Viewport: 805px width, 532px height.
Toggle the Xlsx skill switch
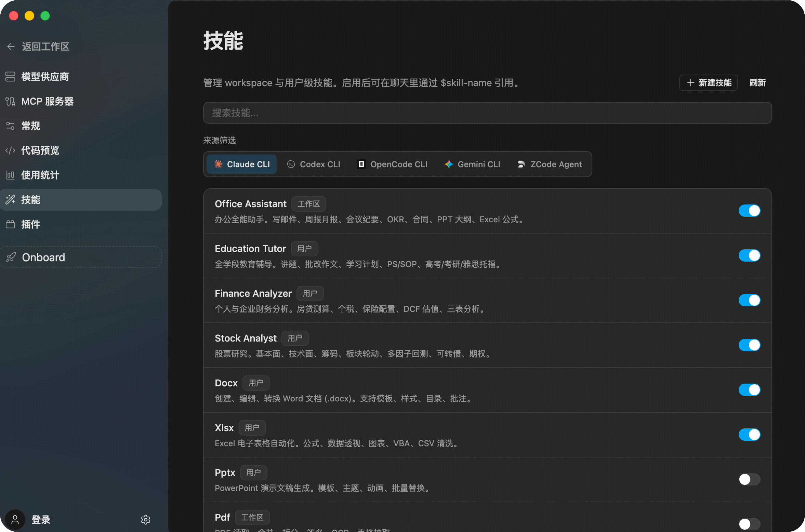click(749, 435)
